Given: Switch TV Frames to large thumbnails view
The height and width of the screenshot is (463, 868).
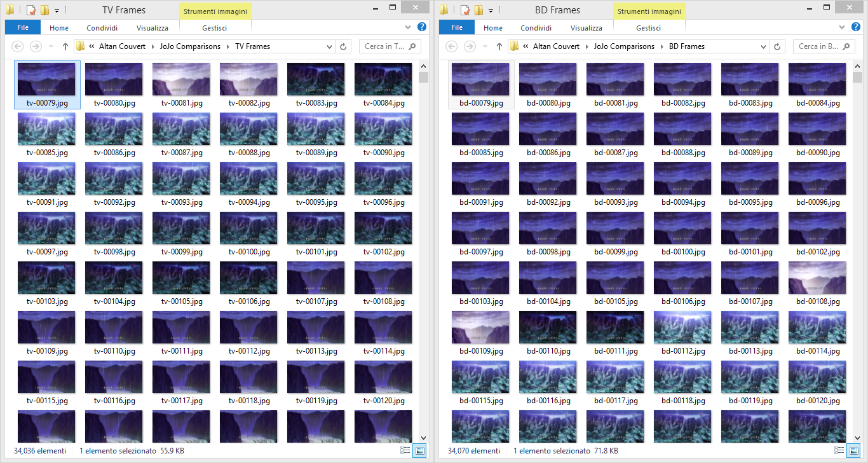Looking at the screenshot, I should (x=419, y=450).
